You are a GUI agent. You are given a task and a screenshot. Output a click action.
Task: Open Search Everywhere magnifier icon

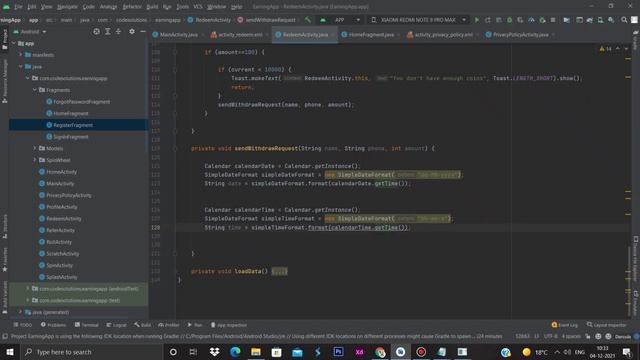click(624, 20)
